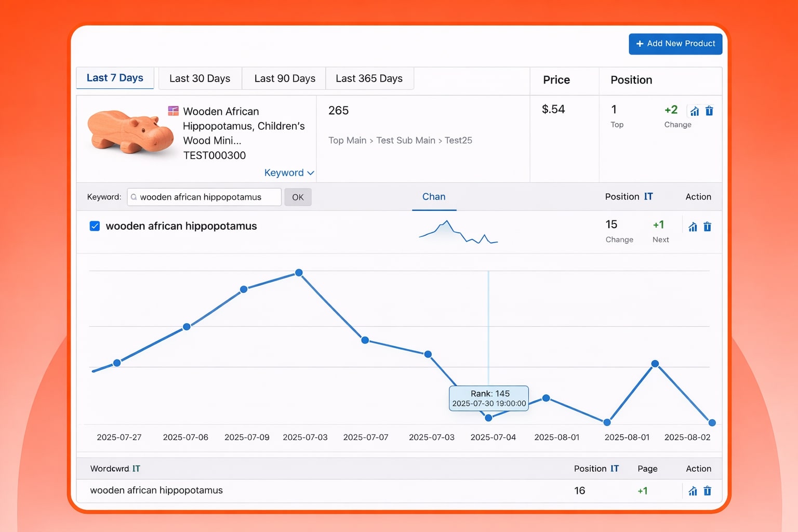Open chart icon in product Position column
The image size is (798, 532).
point(694,111)
